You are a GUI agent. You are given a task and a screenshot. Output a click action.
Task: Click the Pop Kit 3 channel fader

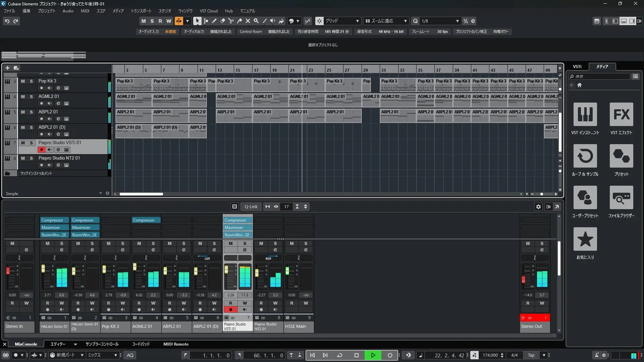pyautogui.click(x=104, y=269)
